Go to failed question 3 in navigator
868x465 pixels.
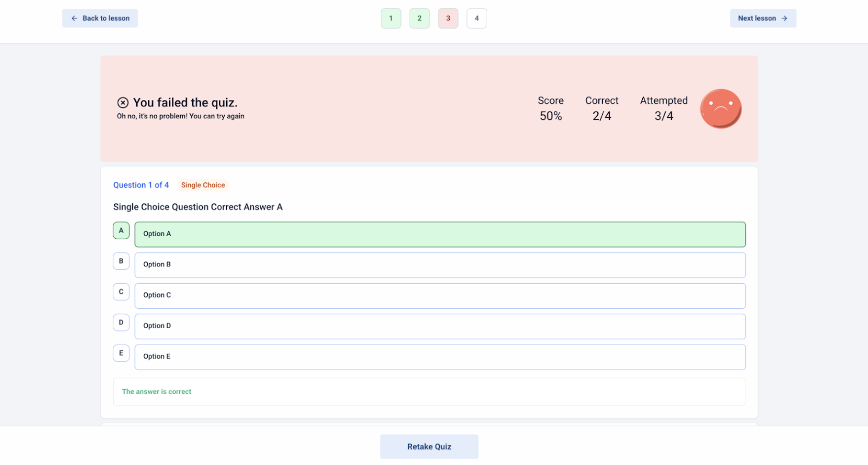pos(448,18)
